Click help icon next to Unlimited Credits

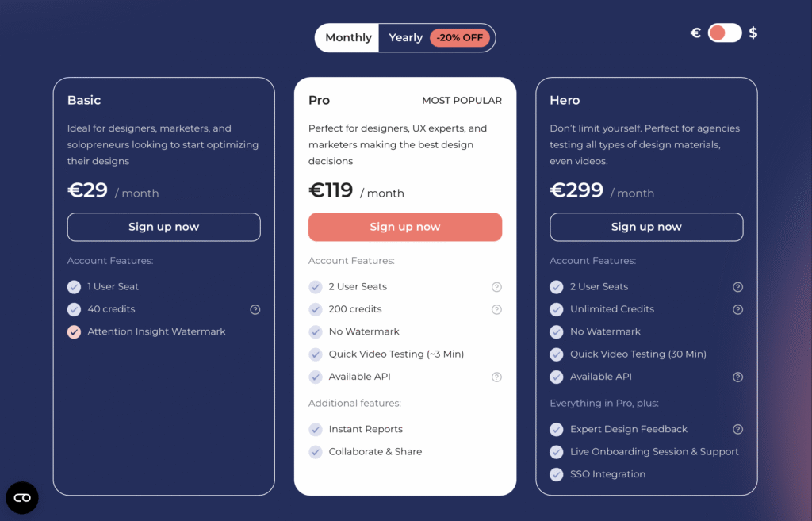point(737,309)
